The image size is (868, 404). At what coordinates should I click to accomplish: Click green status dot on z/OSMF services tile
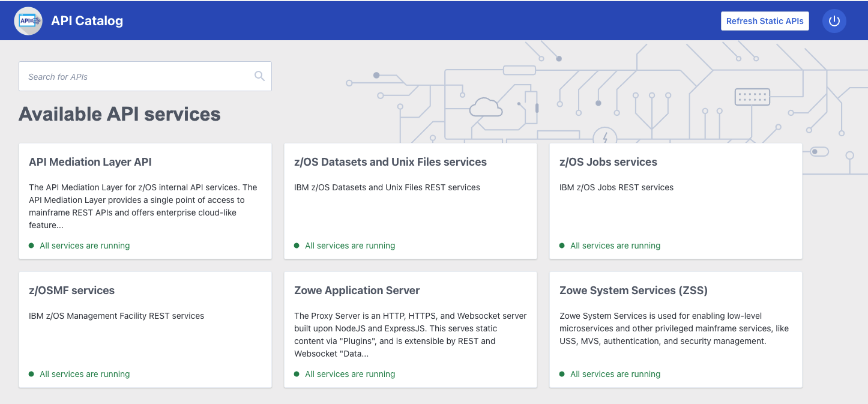31,374
